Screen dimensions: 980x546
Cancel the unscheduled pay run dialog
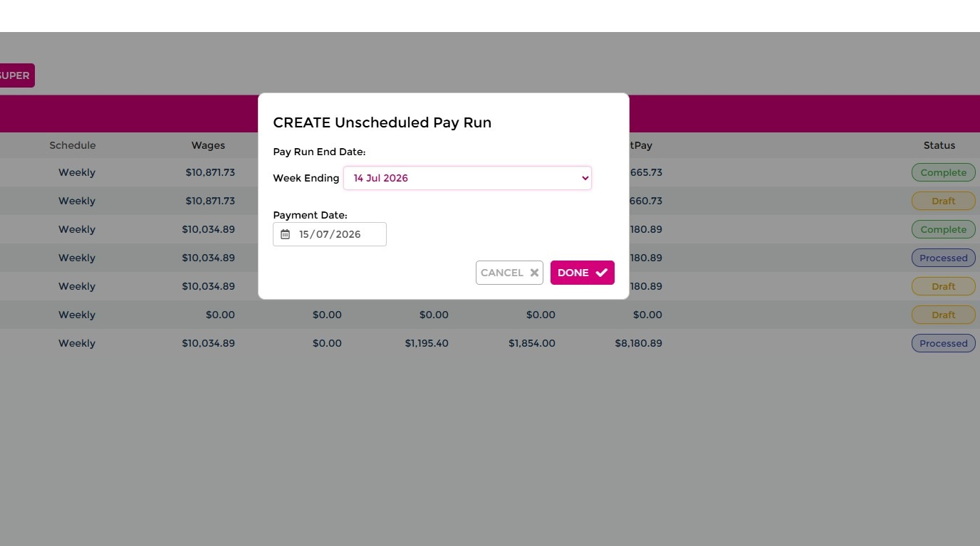509,273
